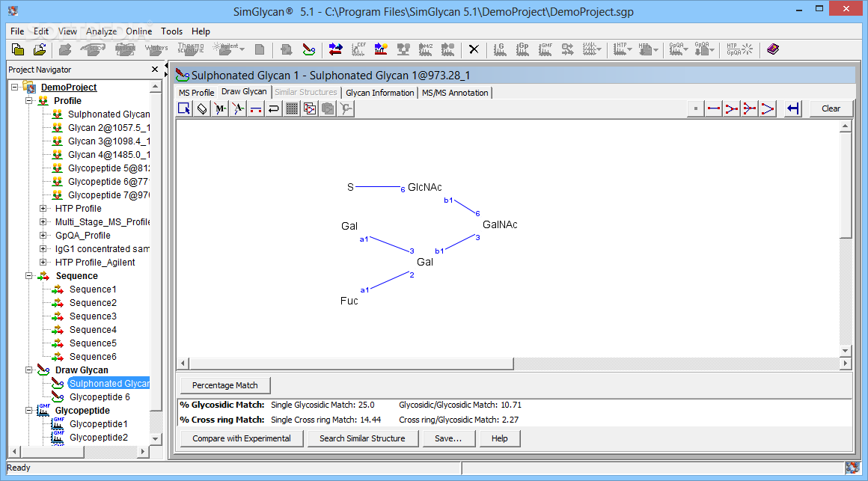Click the Percentage Match button
The height and width of the screenshot is (481, 868).
click(x=224, y=385)
